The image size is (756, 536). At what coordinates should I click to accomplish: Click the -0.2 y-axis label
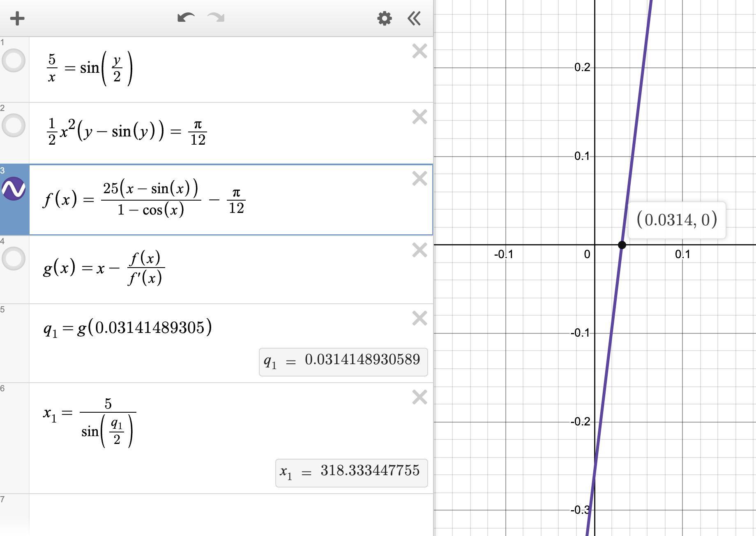click(x=581, y=422)
